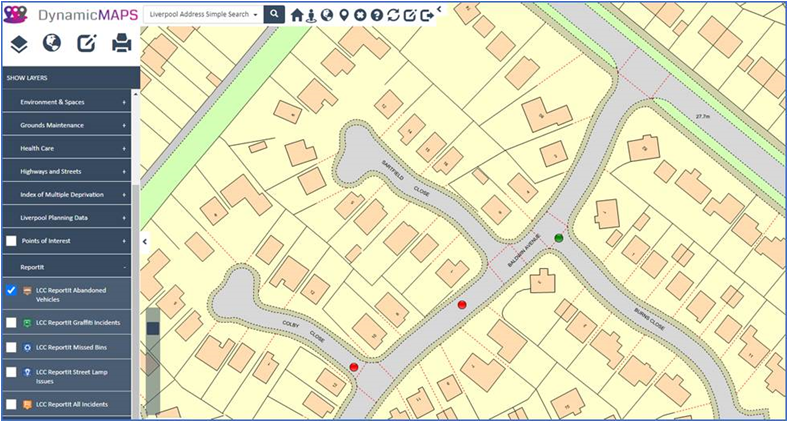This screenshot has height=423, width=789.
Task: Click Missed Bins layer icon
Action: click(x=28, y=348)
